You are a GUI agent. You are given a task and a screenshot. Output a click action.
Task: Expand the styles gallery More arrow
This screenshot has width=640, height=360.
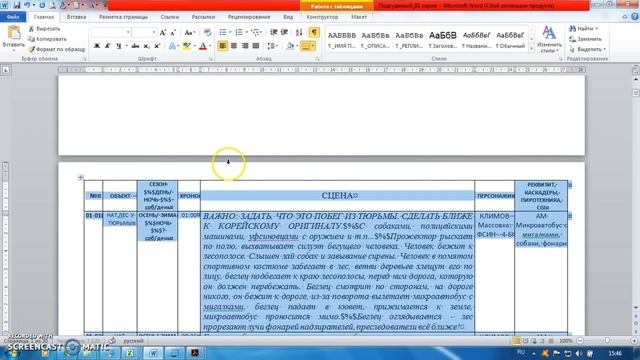(x=531, y=48)
